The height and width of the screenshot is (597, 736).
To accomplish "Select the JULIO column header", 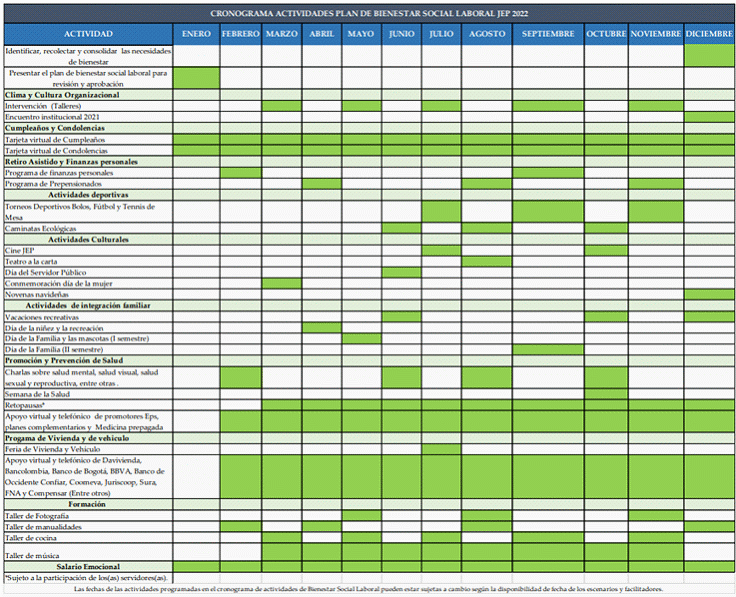I will 441,34.
